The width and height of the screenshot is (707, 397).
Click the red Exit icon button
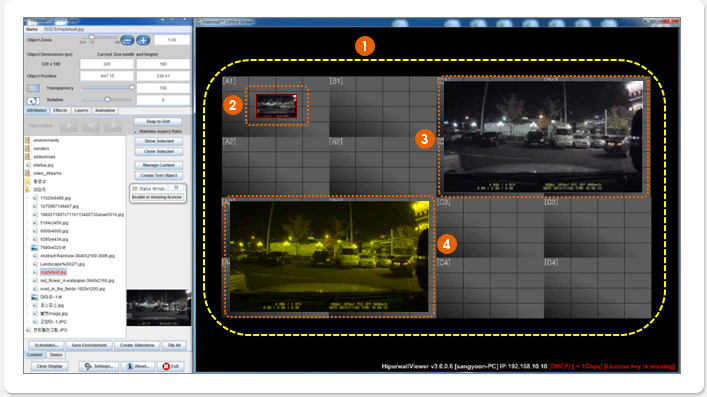[x=171, y=366]
